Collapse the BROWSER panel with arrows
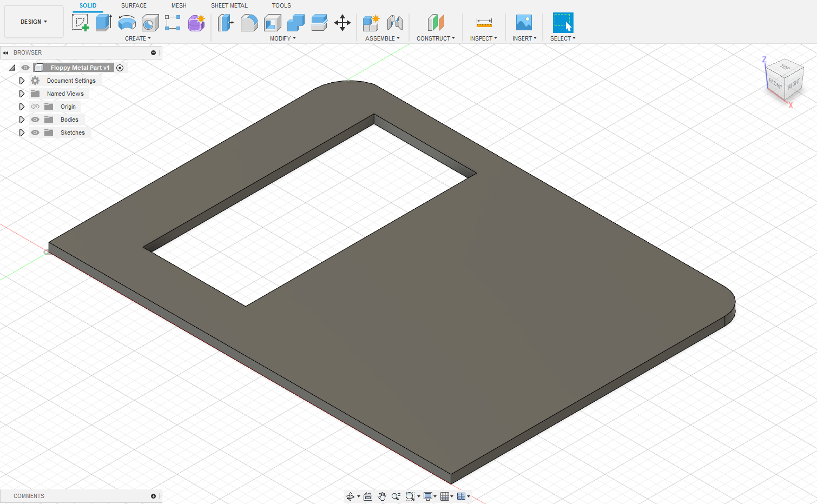The image size is (817, 504). click(5, 52)
